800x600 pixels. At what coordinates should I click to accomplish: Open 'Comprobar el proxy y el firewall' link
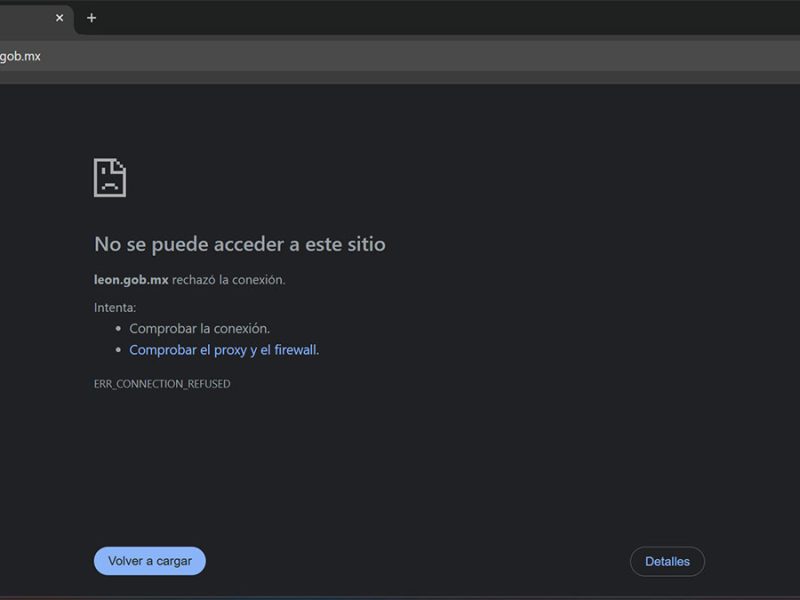[224, 350]
